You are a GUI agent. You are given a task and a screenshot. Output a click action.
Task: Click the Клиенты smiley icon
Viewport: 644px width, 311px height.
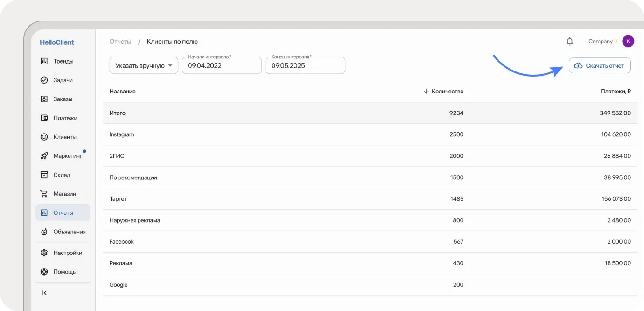click(x=44, y=137)
